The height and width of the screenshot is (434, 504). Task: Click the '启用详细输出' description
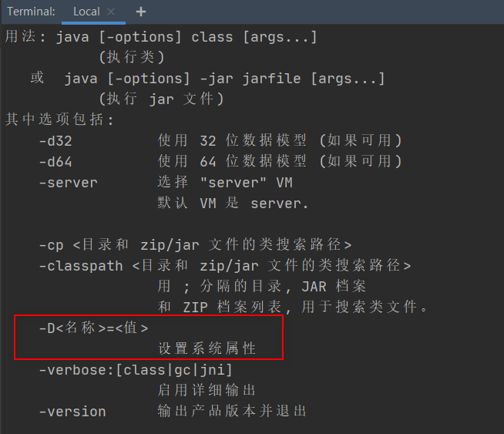[207, 390]
